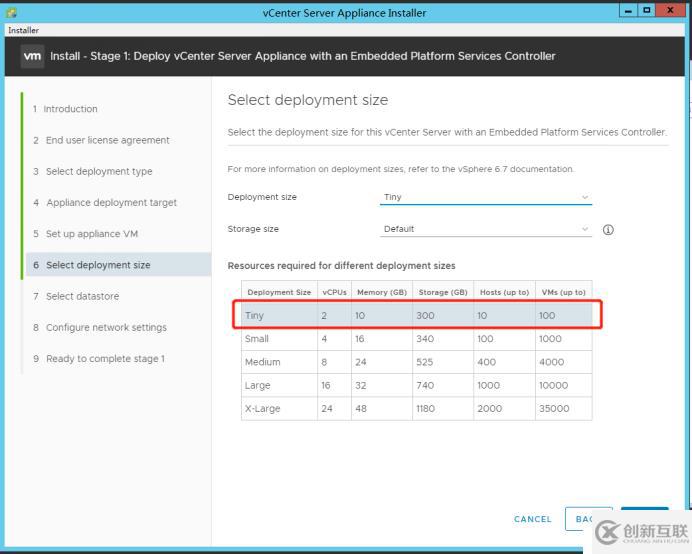692x554 pixels.
Task: Maximize the installer window
Action: click(647, 10)
